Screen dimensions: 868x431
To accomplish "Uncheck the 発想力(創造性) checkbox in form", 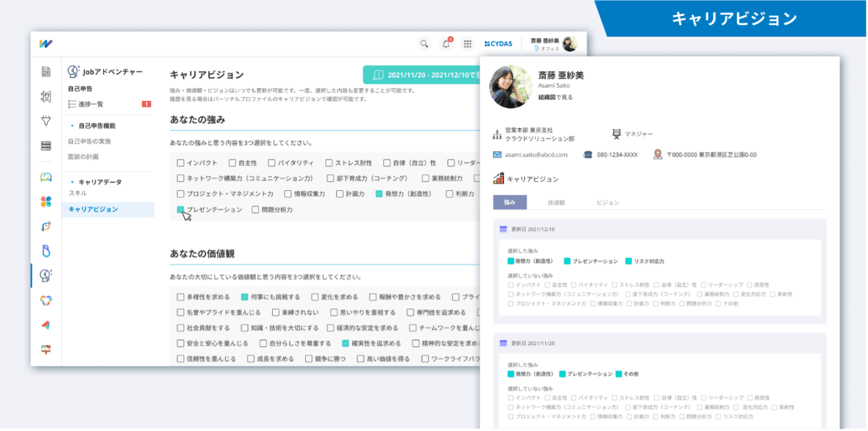I will pos(379,193).
